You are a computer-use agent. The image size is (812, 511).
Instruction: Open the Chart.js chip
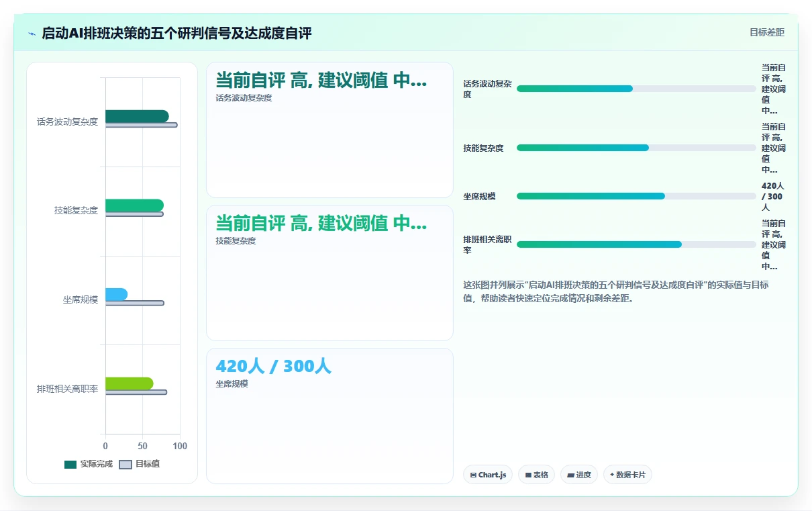point(488,475)
